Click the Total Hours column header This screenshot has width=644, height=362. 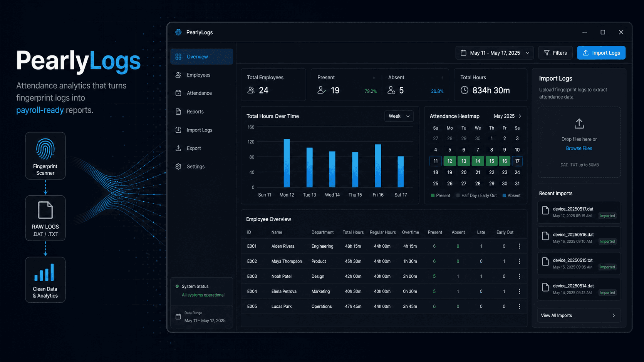(353, 232)
